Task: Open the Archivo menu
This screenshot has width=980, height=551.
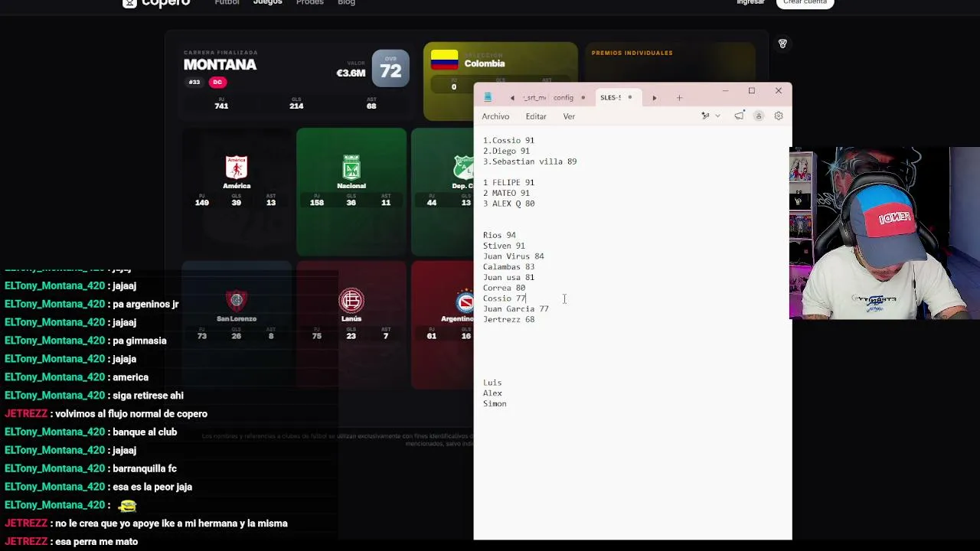Action: pos(495,116)
